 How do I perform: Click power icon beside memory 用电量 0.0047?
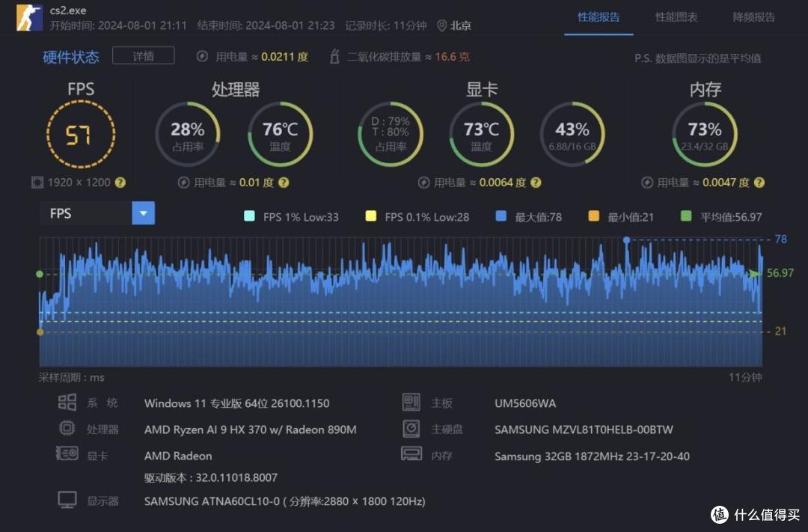click(x=647, y=183)
